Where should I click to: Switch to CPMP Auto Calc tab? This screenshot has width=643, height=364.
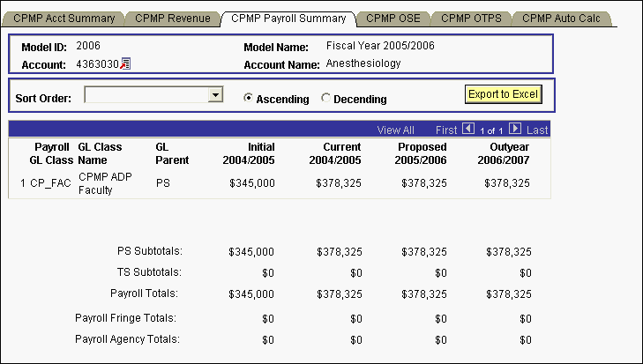[560, 18]
